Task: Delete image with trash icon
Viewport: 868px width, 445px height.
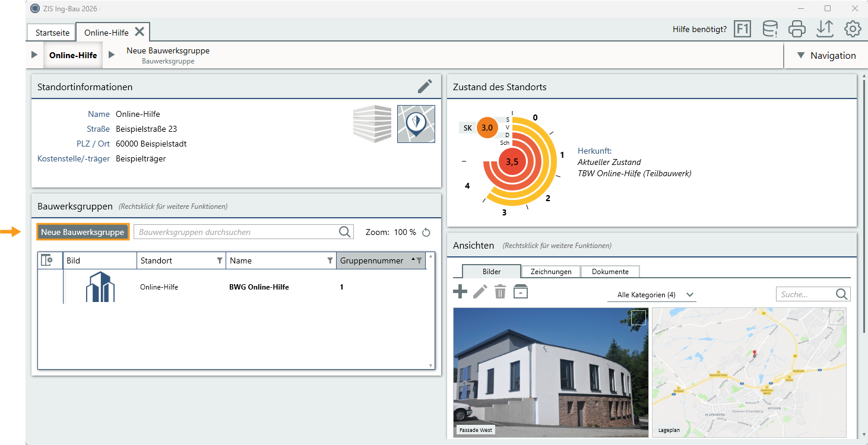Action: click(x=500, y=291)
